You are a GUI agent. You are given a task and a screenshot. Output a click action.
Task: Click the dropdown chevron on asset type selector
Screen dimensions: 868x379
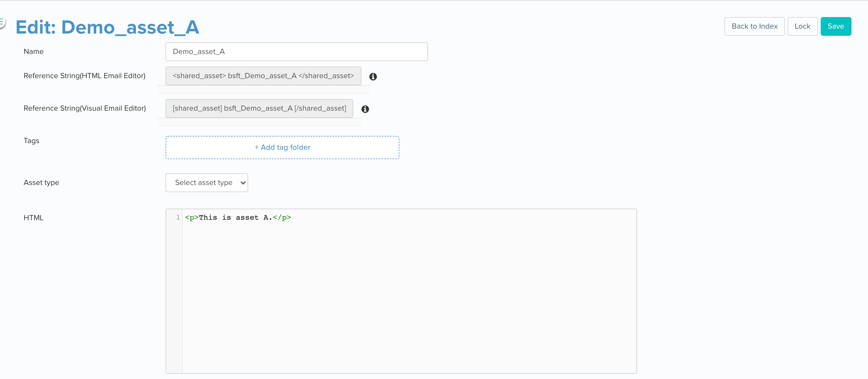coord(242,182)
